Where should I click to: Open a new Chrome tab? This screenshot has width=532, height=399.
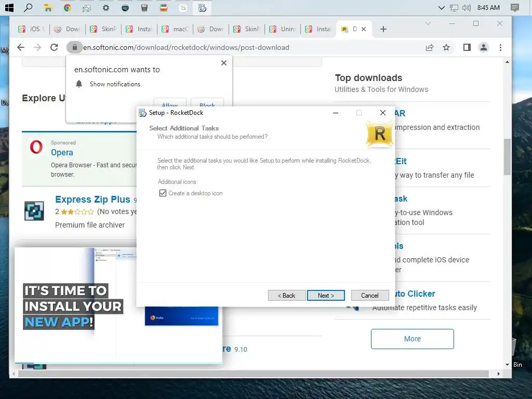pos(383,29)
